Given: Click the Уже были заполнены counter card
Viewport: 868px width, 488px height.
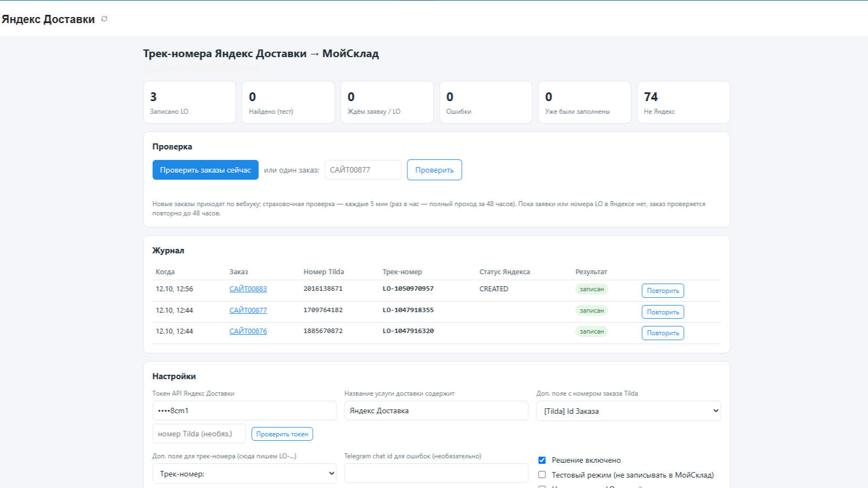Looking at the screenshot, I should [x=584, y=102].
